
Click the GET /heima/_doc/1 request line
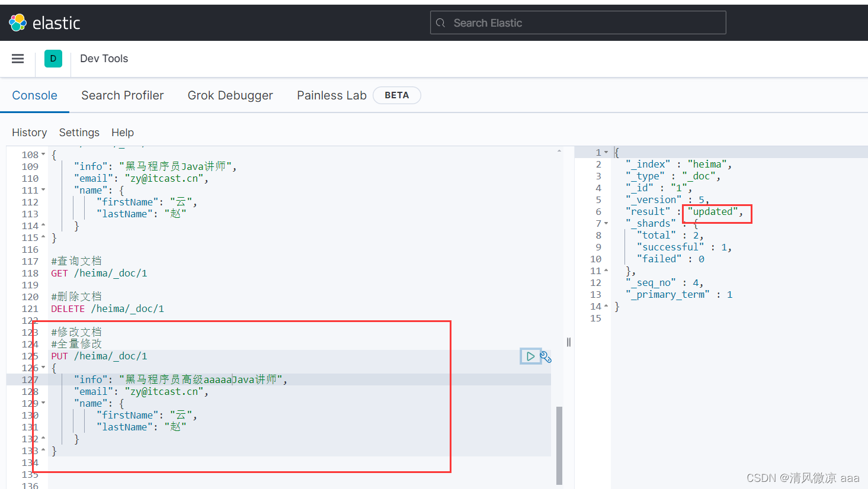pyautogui.click(x=99, y=273)
